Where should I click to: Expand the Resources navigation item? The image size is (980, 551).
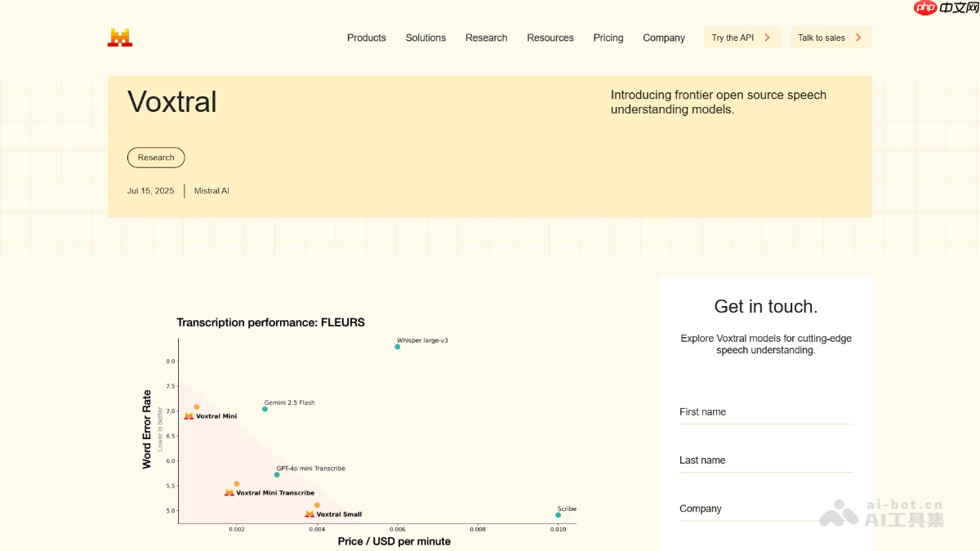550,38
